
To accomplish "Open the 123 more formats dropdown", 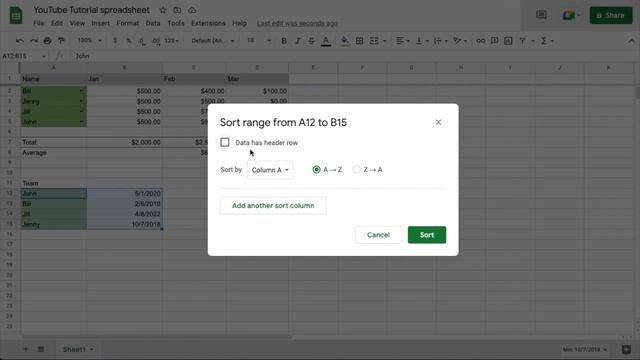I will coord(171,41).
